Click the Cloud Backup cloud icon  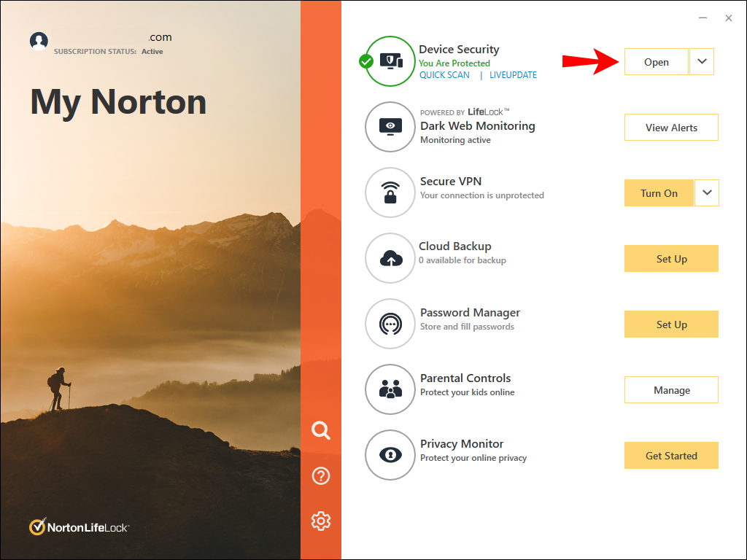pos(390,258)
